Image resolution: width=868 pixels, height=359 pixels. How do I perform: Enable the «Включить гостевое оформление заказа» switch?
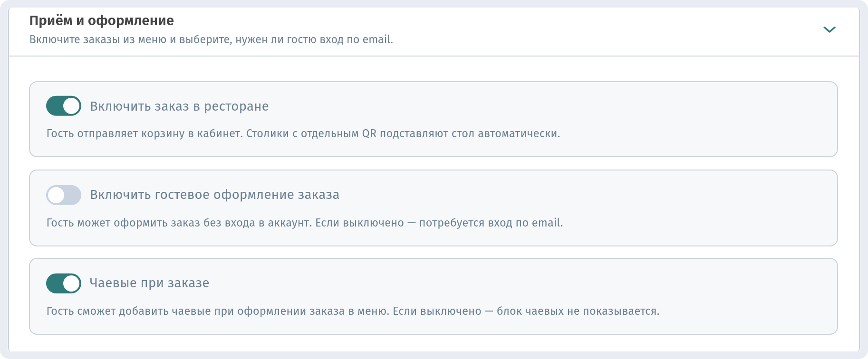(64, 195)
